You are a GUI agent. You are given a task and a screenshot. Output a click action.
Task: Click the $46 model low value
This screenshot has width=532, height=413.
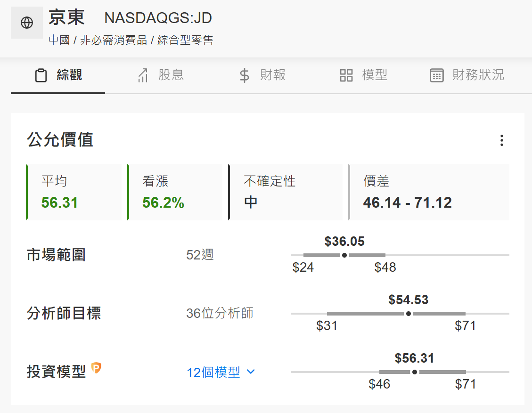point(379,384)
